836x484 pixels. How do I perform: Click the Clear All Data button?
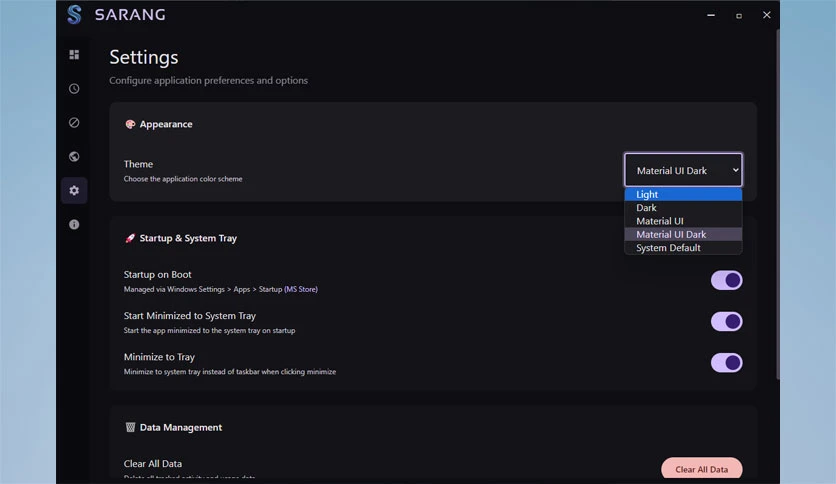[x=702, y=468]
